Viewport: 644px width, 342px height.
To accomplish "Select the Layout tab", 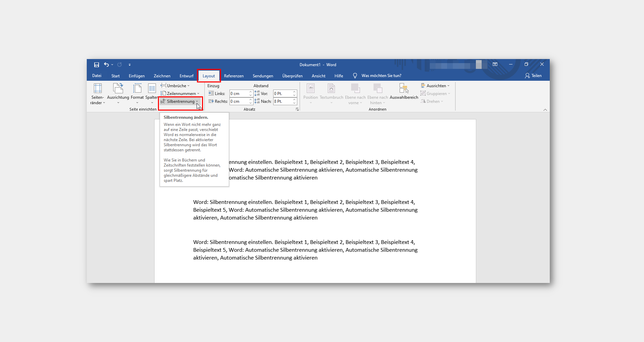I will (x=209, y=76).
